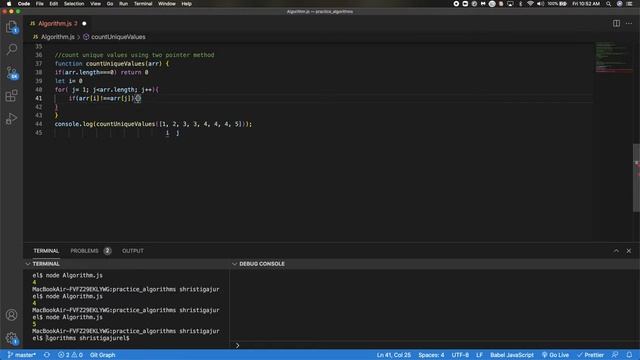Open the Manage gear icon
The image size is (640, 360).
click(x=11, y=338)
